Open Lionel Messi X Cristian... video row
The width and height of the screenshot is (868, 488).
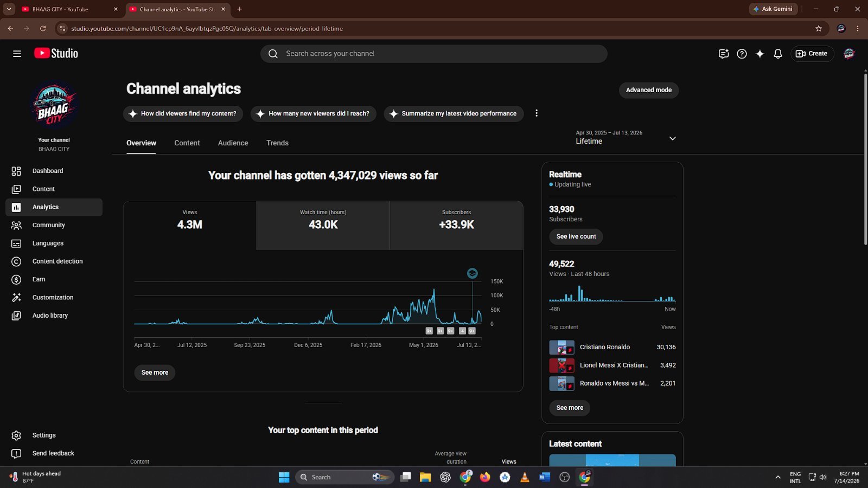tap(612, 365)
